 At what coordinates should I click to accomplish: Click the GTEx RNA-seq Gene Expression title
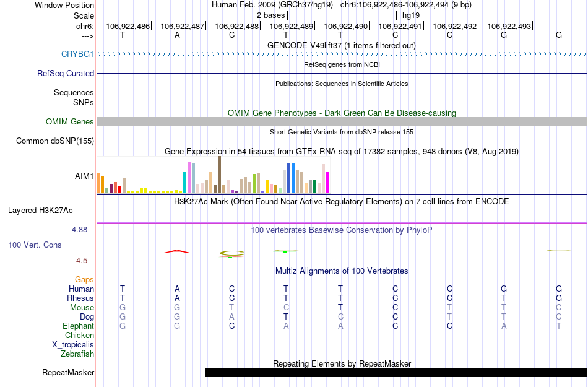[342, 152]
